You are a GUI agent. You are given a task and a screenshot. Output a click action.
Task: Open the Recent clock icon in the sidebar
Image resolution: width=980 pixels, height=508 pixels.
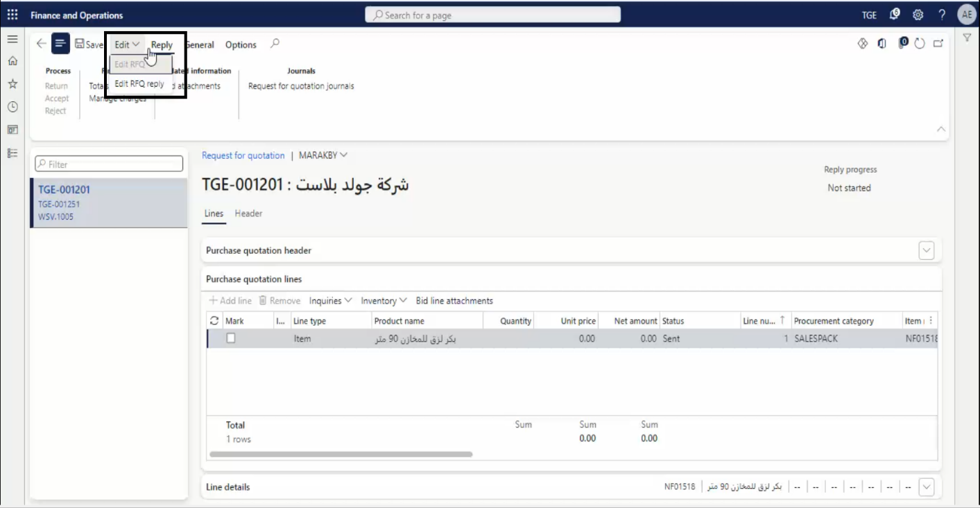[x=12, y=107]
